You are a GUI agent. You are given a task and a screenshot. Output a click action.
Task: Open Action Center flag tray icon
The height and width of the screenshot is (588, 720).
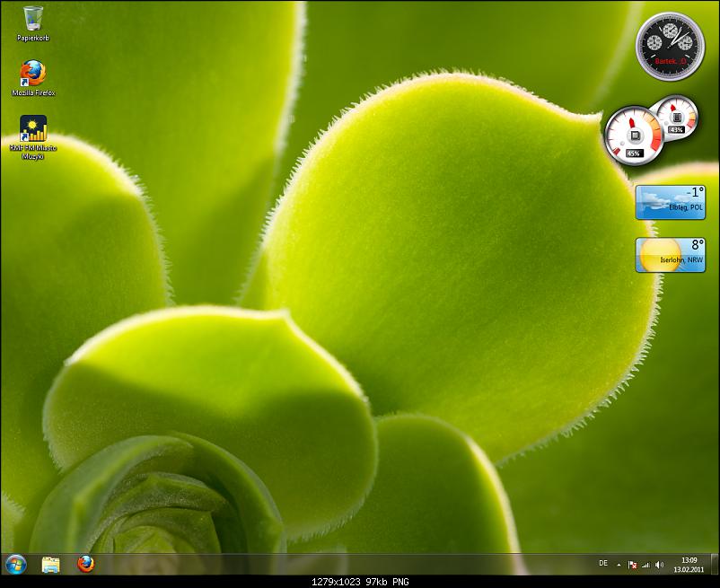(632, 565)
